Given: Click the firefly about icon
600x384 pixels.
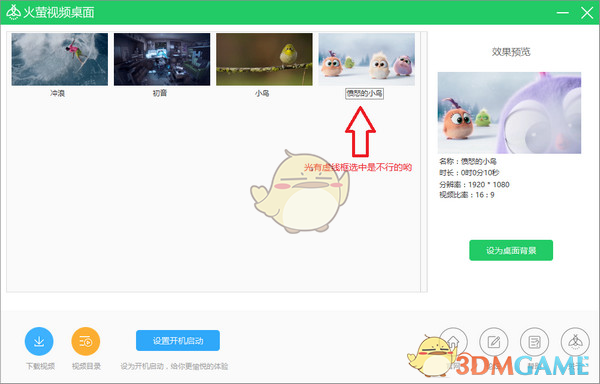Looking at the screenshot, I should (575, 342).
